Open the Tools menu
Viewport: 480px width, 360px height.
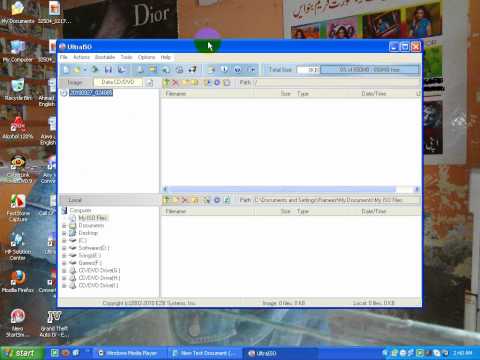click(126, 57)
